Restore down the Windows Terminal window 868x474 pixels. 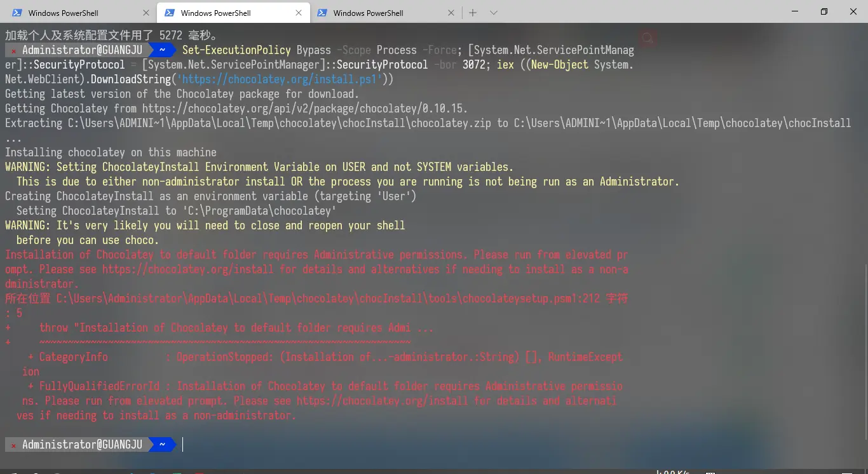point(824,11)
